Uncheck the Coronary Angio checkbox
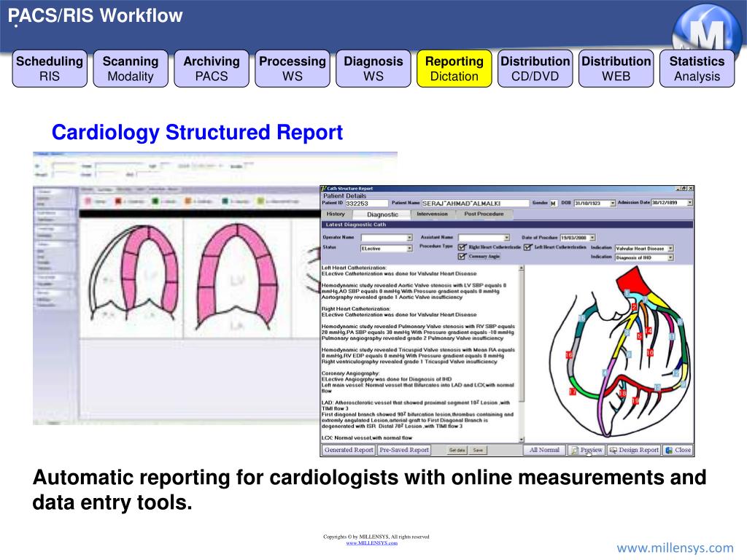 (x=462, y=256)
